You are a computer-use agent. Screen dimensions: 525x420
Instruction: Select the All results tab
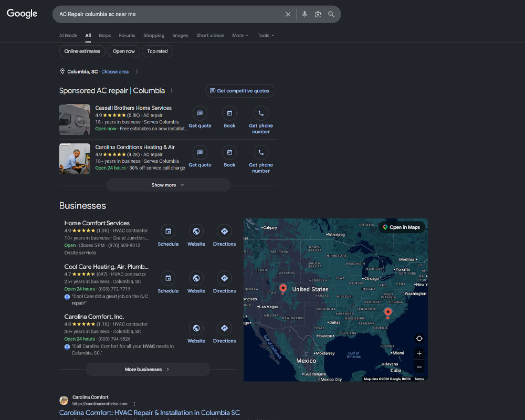point(88,36)
